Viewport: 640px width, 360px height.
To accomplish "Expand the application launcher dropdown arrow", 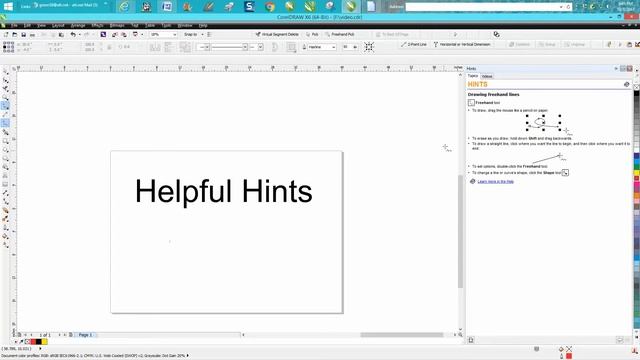I will click(142, 35).
